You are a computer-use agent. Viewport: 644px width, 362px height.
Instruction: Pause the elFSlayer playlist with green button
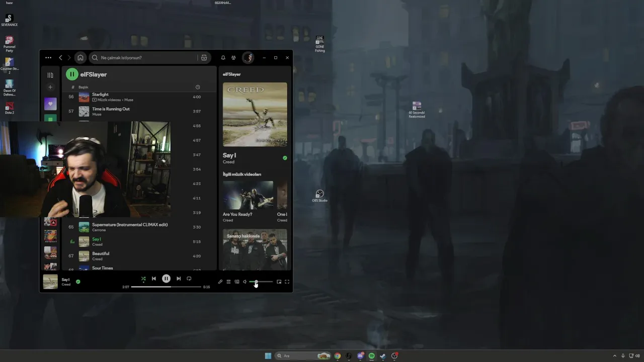point(72,74)
